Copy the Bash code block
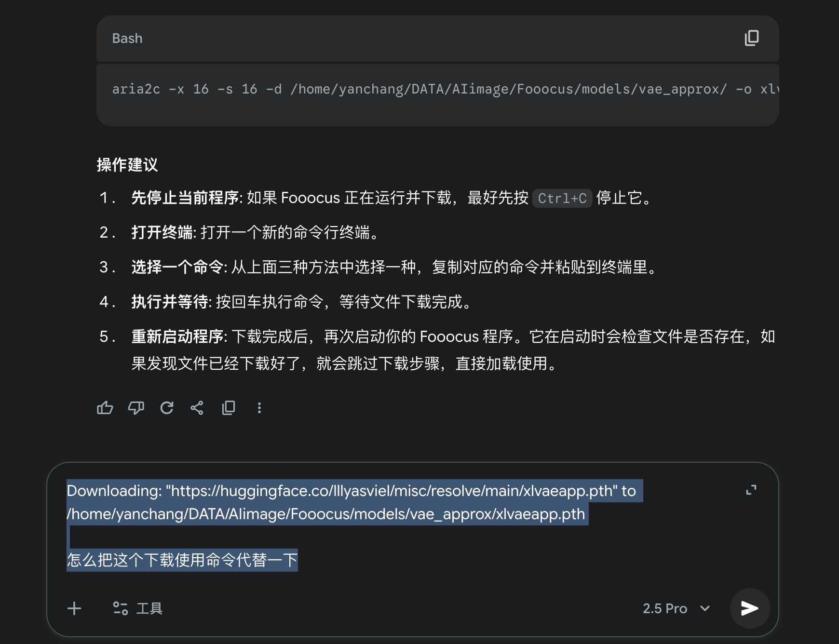The image size is (839, 644). 751,38
